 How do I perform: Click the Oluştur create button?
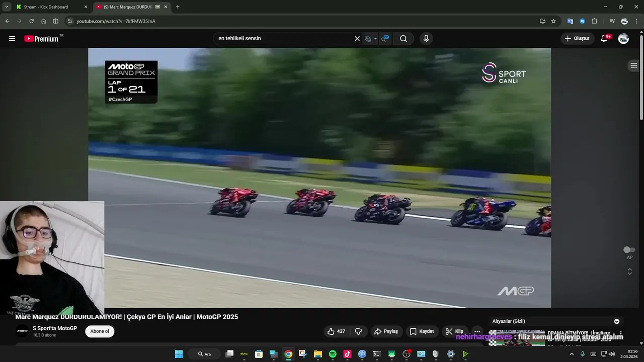tap(577, 38)
